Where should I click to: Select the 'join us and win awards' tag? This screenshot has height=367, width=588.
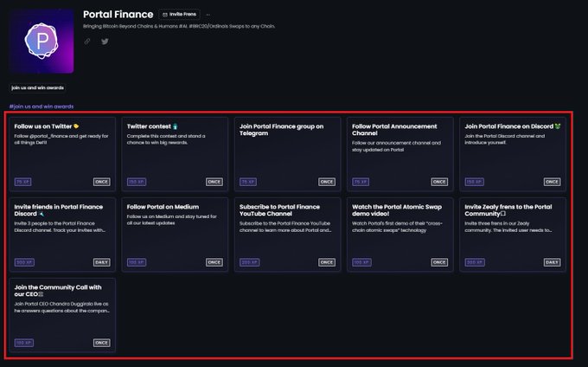tap(37, 87)
